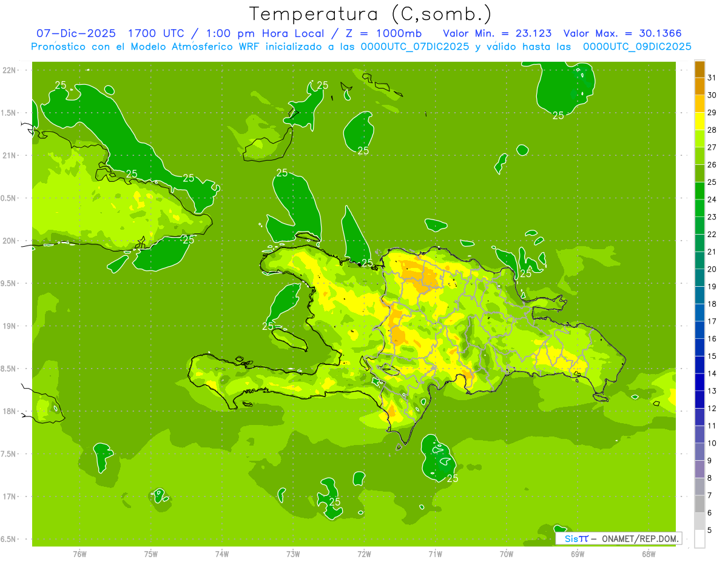
Task: Click the '22N' latitude axis label
Action: pyautogui.click(x=8, y=70)
